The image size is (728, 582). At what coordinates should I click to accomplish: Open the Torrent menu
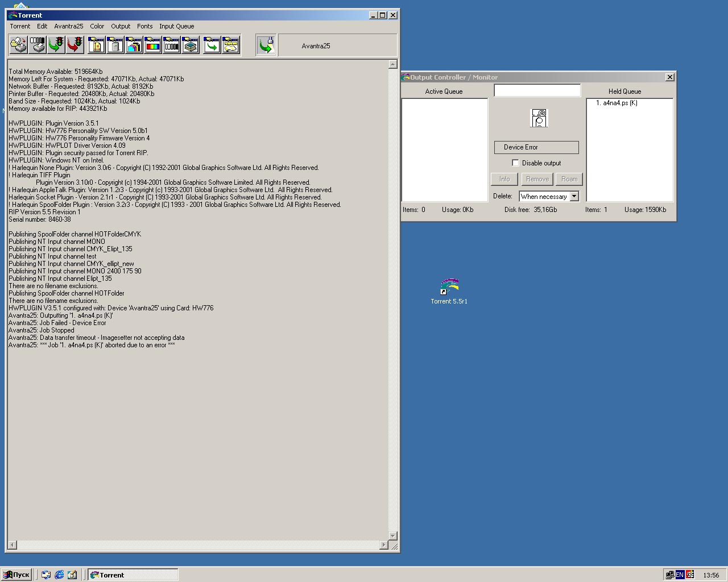[x=20, y=26]
